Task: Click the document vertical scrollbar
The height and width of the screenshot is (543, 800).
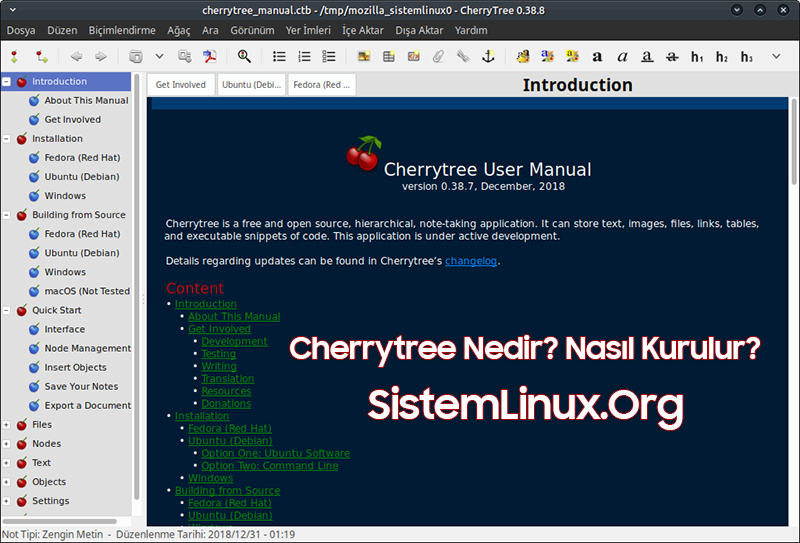Action: 794,142
